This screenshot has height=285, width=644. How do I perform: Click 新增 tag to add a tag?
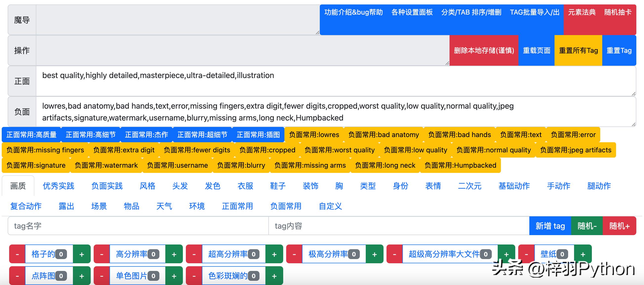(x=550, y=226)
